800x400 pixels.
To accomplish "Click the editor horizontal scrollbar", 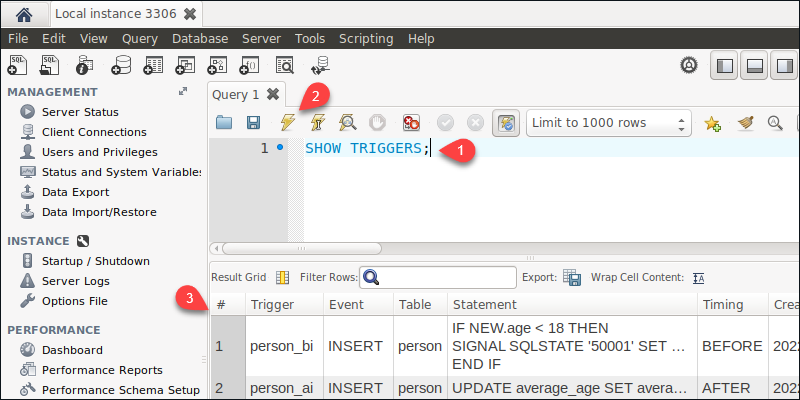I will pyautogui.click(x=302, y=248).
